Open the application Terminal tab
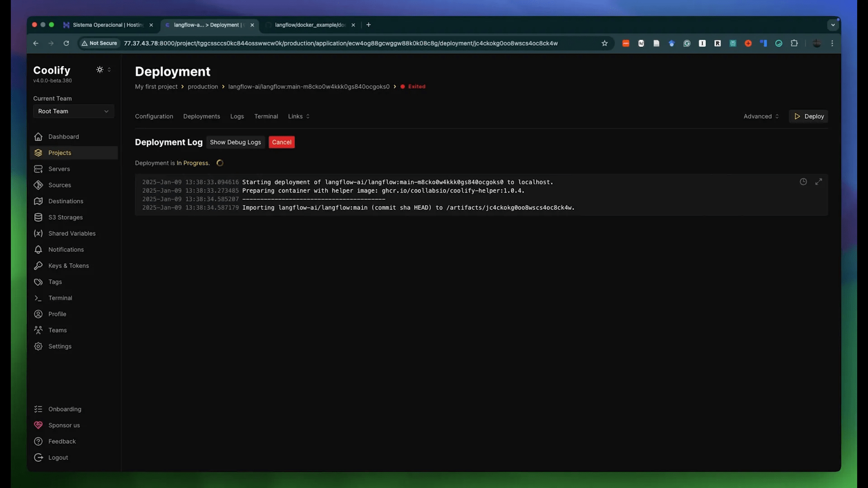Viewport: 868px width, 488px height. point(266,117)
